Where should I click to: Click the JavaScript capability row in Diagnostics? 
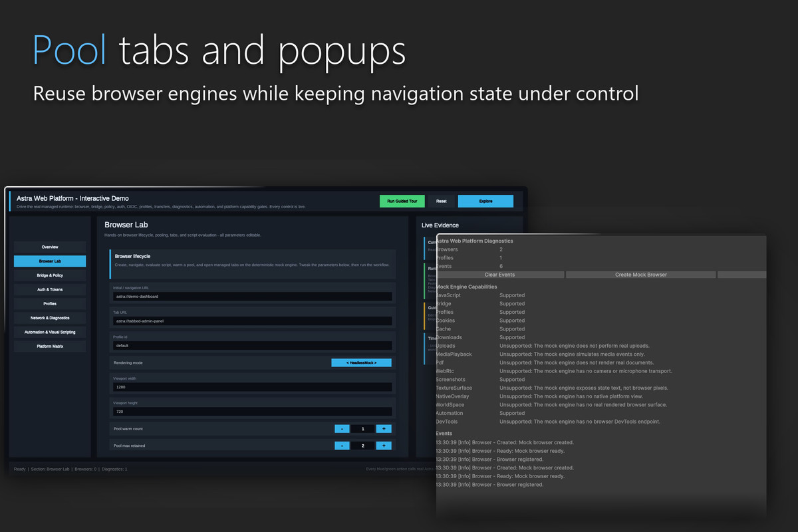601,295
